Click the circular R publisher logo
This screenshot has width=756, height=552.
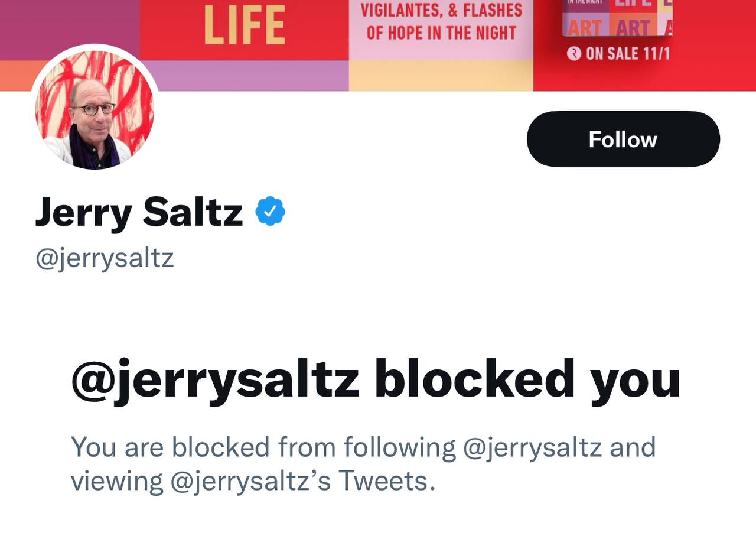(573, 54)
